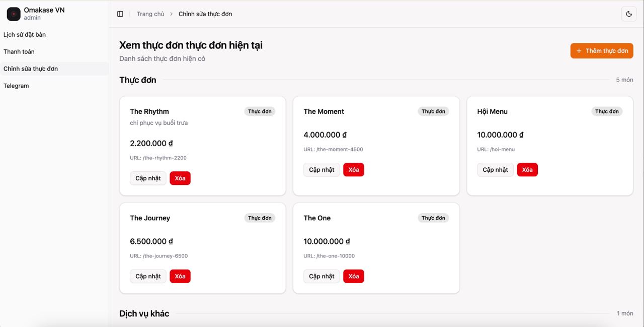The height and width of the screenshot is (327, 644).
Task: Click price 2.200.000 ₫
Action: [x=151, y=144]
